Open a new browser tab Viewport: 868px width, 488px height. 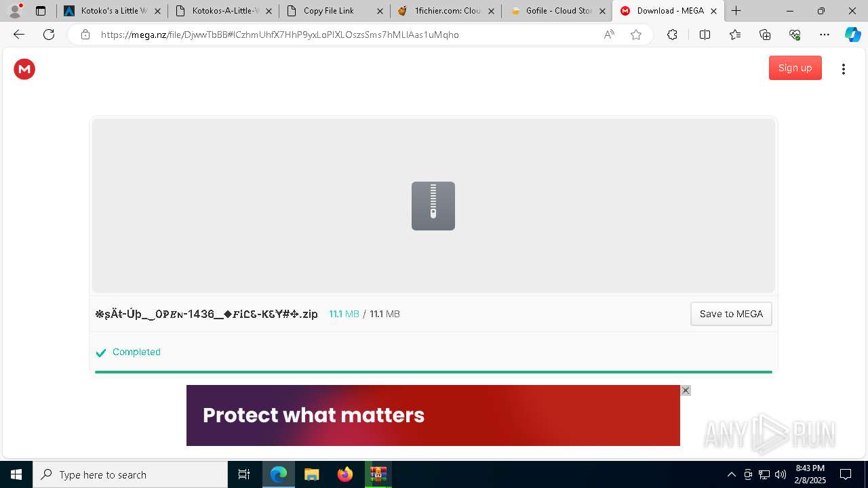click(x=736, y=11)
